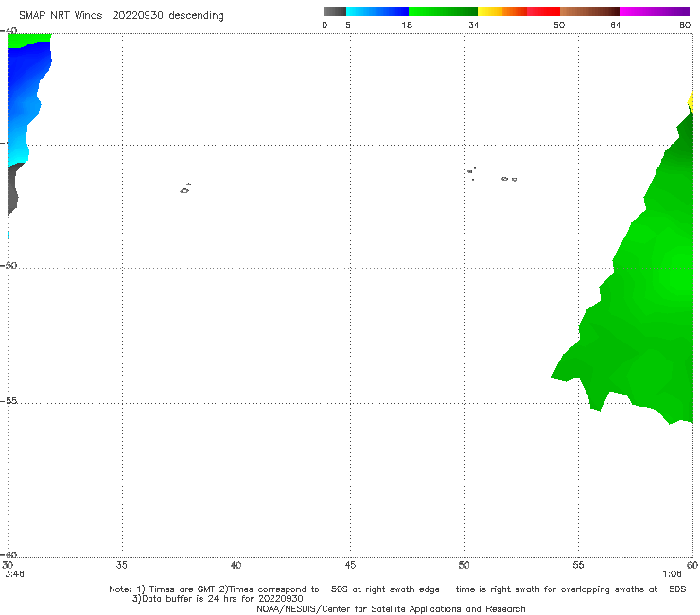Click the dark gray low-wind patch on left
This screenshot has height=615, width=700.
[13, 187]
